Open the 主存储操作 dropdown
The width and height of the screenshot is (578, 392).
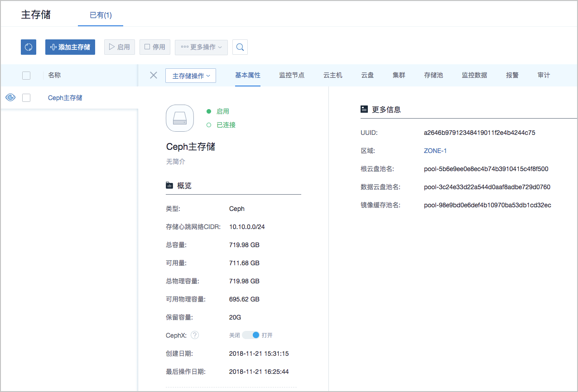pyautogui.click(x=191, y=76)
